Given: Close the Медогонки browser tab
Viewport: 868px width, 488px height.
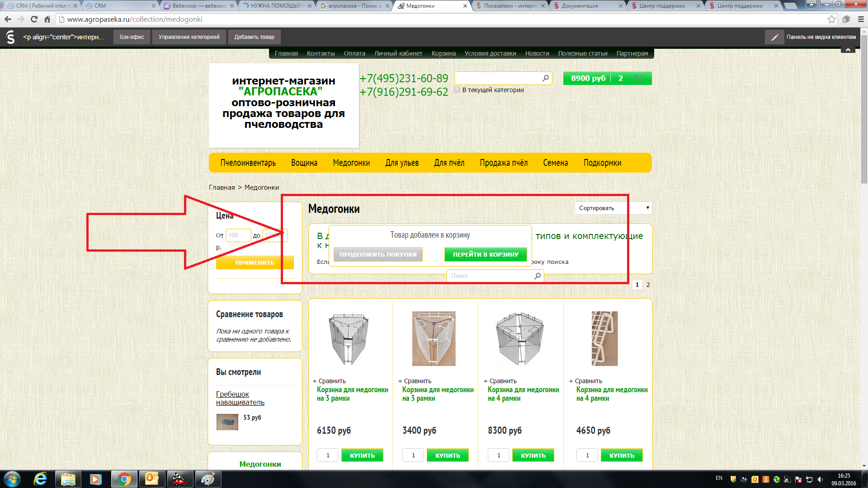Looking at the screenshot, I should tap(465, 6).
